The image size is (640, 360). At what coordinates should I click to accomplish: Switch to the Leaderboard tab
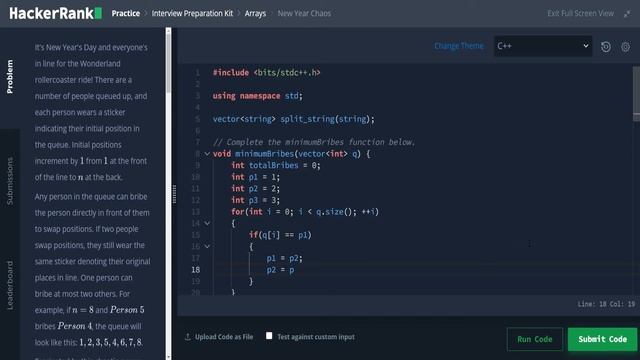tap(10, 285)
